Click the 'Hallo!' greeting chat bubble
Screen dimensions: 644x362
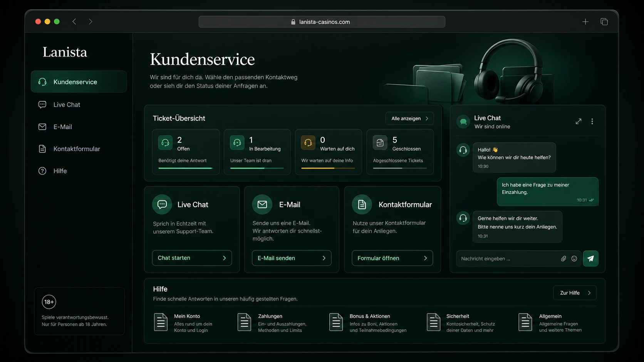[x=514, y=157]
